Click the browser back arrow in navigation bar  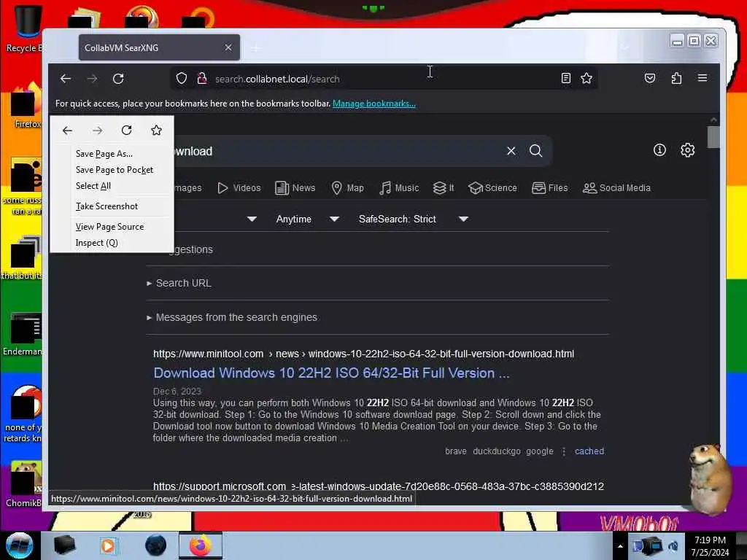pos(66,79)
